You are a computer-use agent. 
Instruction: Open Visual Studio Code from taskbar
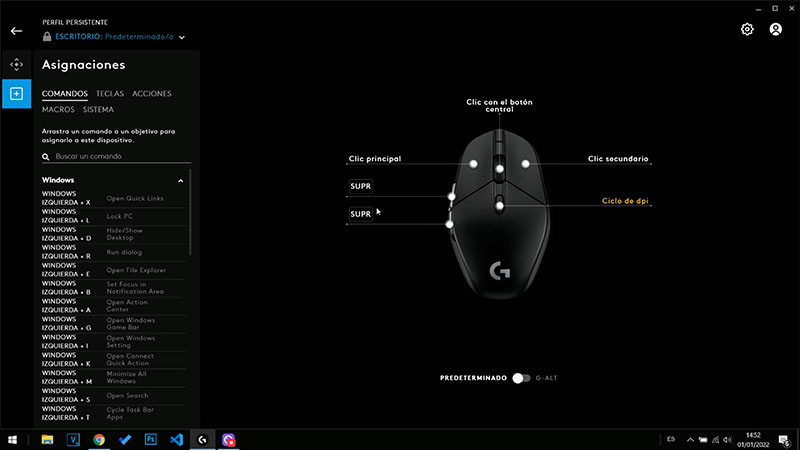point(177,440)
